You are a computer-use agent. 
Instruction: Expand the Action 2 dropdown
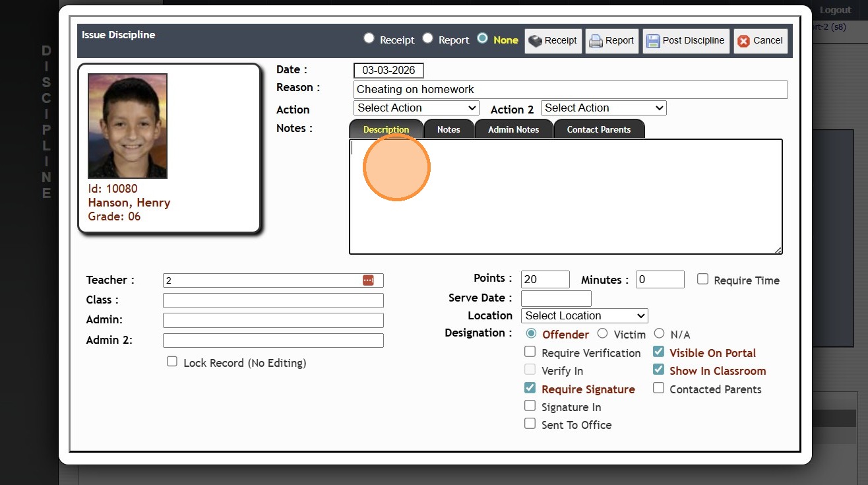[603, 108]
